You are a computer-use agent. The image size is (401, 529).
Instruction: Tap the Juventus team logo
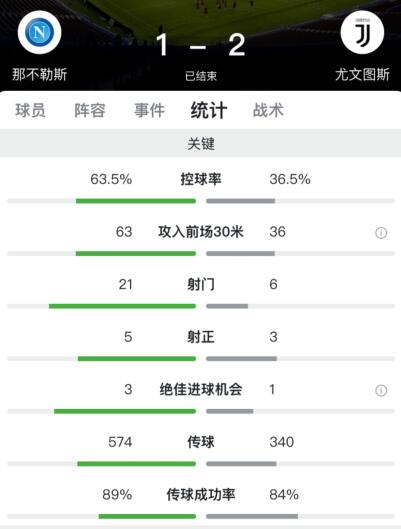coord(362,32)
